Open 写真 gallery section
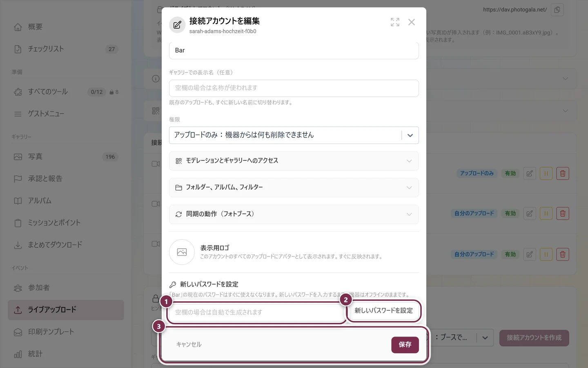 66,157
